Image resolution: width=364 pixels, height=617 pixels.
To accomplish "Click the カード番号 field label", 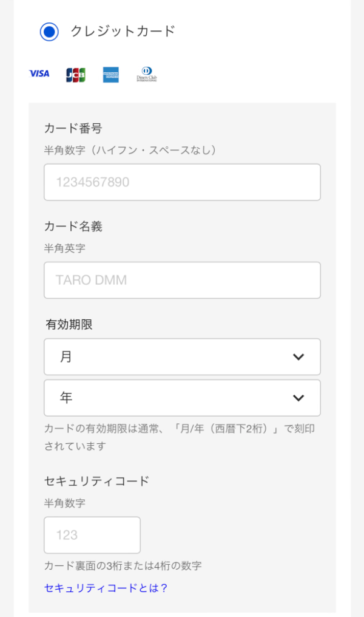I will click(73, 128).
